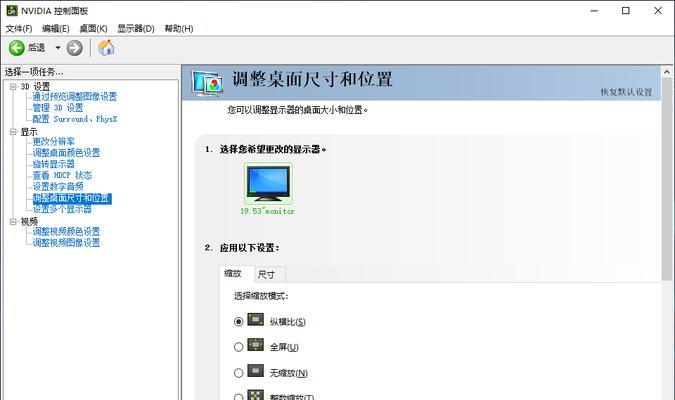Click the scrollbar up arrow

[x=667, y=72]
